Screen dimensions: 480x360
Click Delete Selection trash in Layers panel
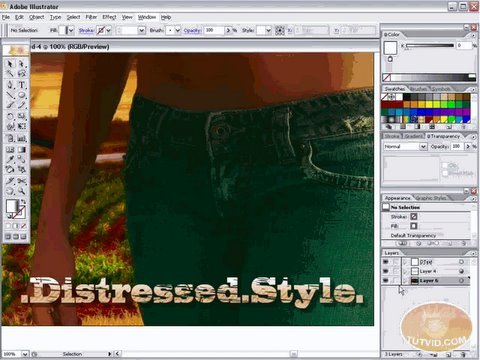click(x=463, y=355)
